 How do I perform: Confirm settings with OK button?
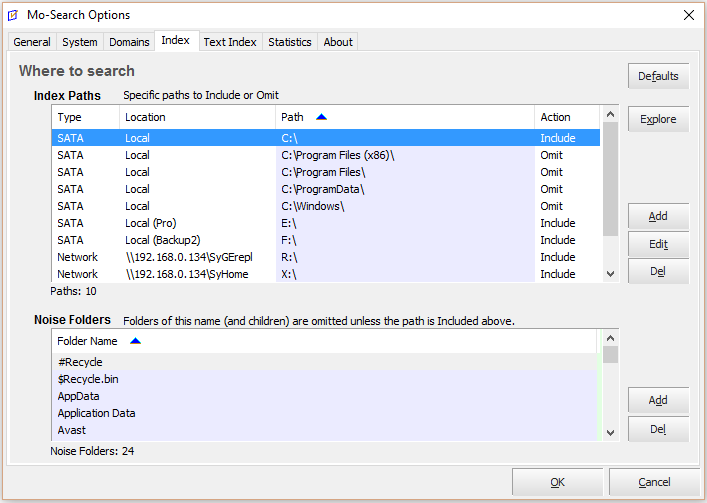click(557, 482)
